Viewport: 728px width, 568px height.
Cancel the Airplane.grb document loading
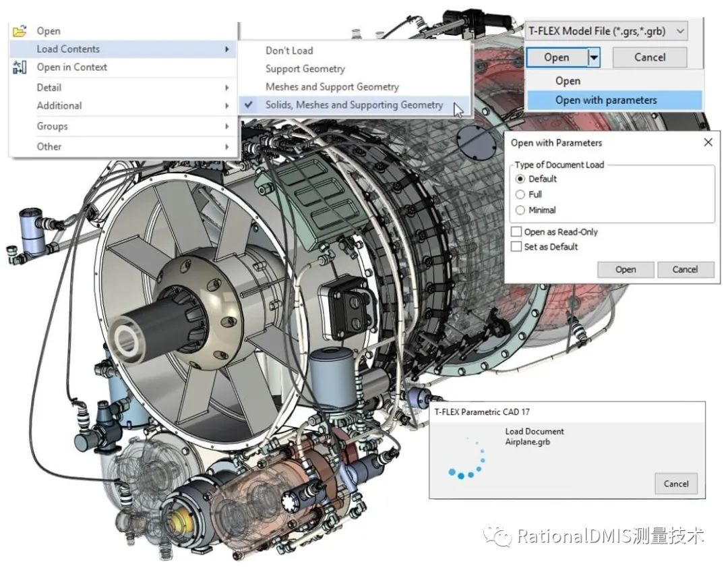point(675,483)
